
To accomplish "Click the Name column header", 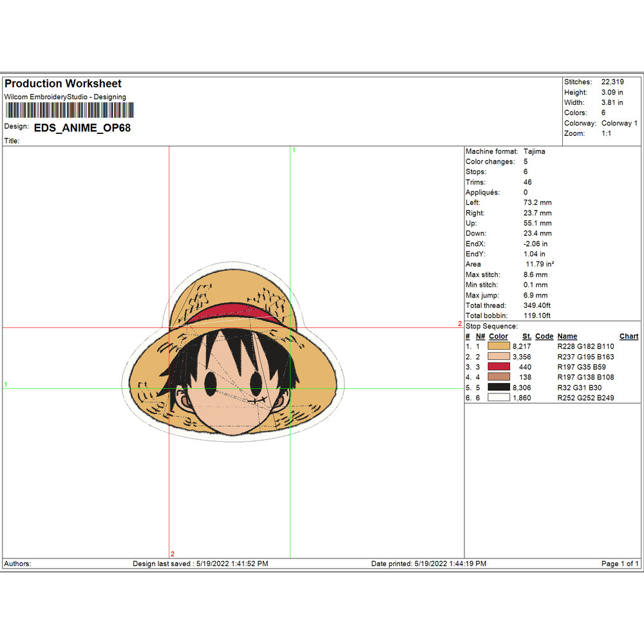I will (x=567, y=336).
